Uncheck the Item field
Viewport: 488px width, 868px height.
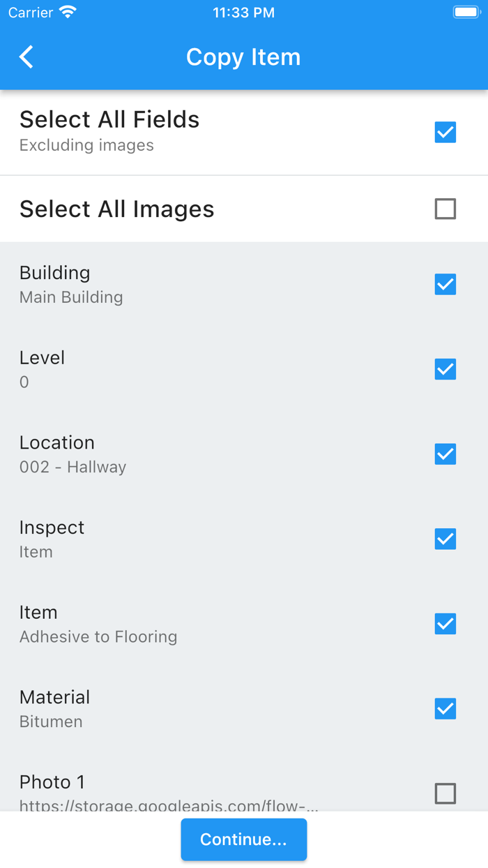(x=445, y=624)
